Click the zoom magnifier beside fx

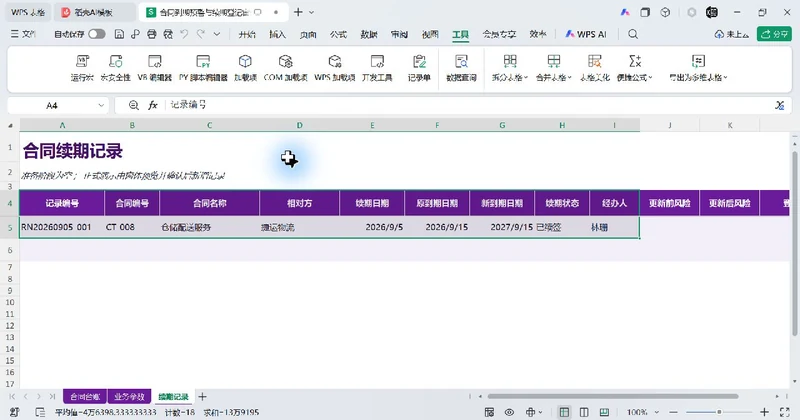[134, 105]
